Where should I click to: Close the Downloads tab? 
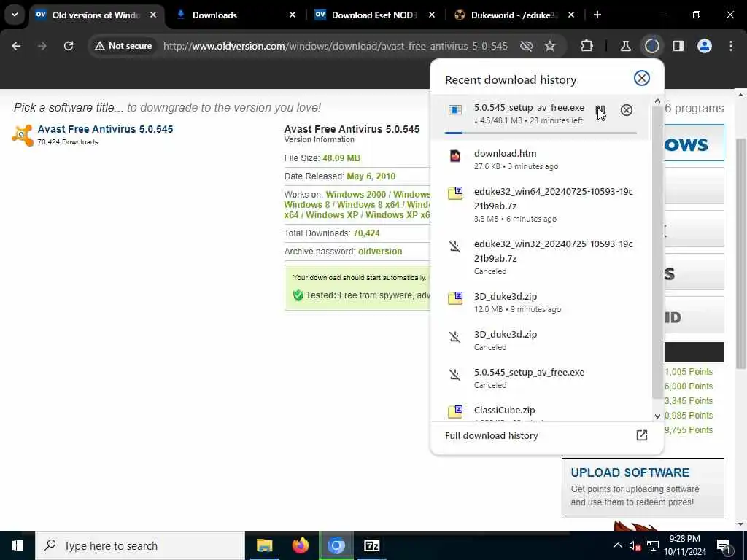tap(293, 15)
